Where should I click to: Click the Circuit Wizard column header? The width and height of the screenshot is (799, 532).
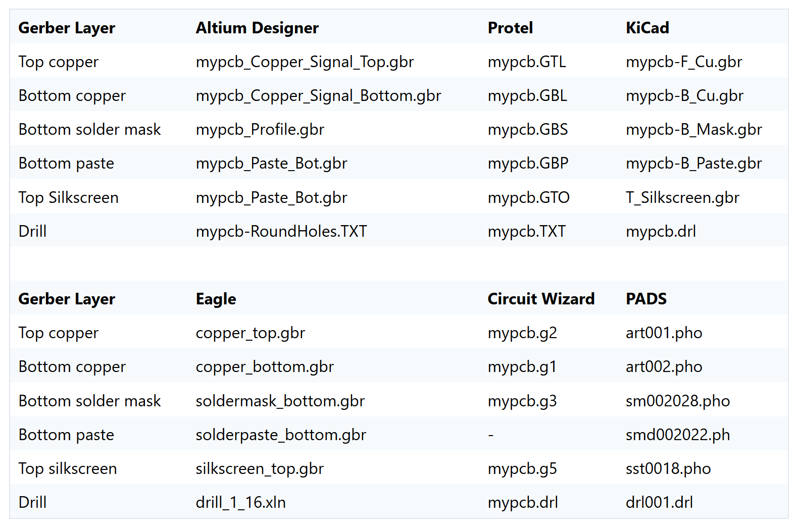coord(541,299)
